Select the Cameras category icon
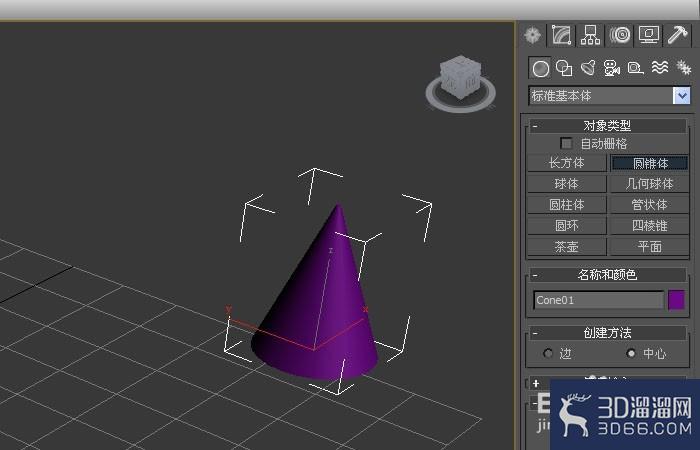This screenshot has width=700, height=450. (612, 68)
